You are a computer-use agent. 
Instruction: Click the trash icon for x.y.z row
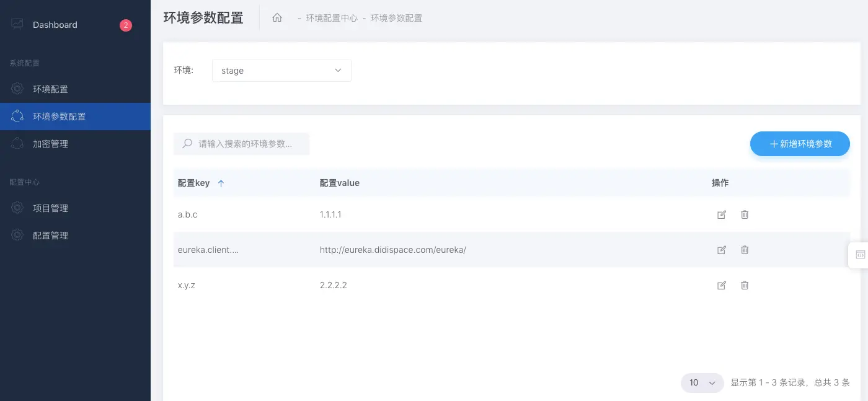tap(745, 285)
